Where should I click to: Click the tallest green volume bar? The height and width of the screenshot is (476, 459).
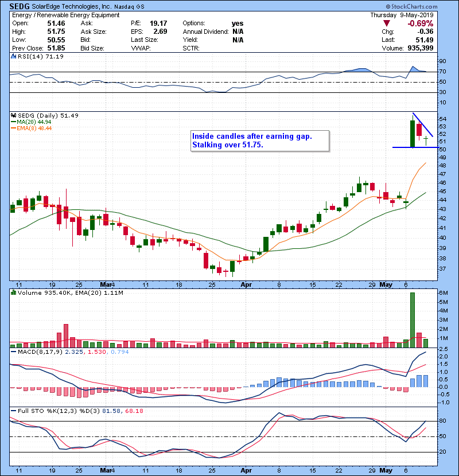[413, 320]
